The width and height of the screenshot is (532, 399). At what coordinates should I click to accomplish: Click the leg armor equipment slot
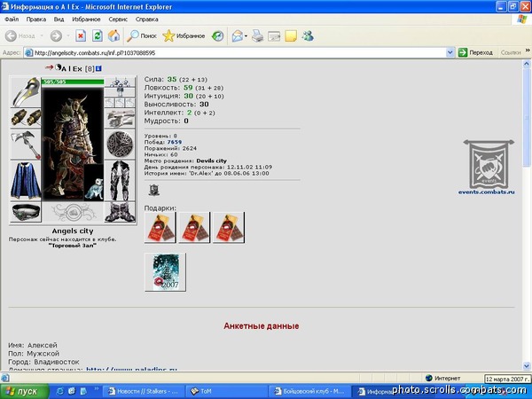(x=120, y=181)
